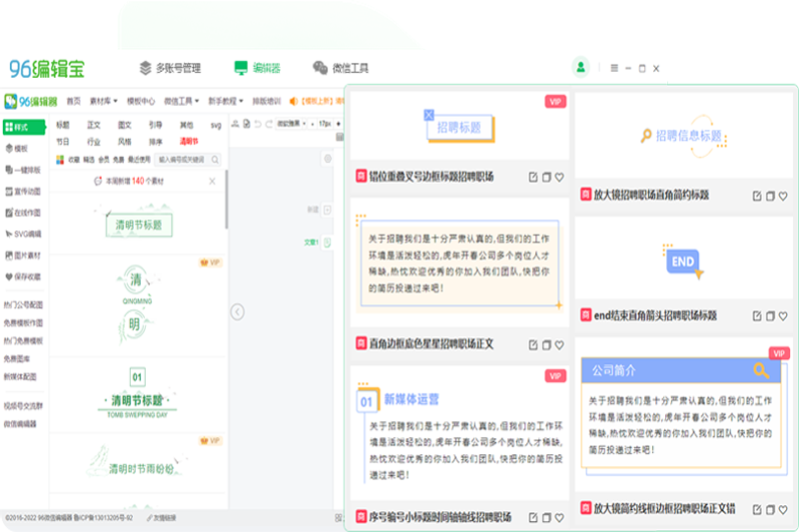Toggle the 免费 filter option
Screen dimensions: 799x532
click(119, 159)
